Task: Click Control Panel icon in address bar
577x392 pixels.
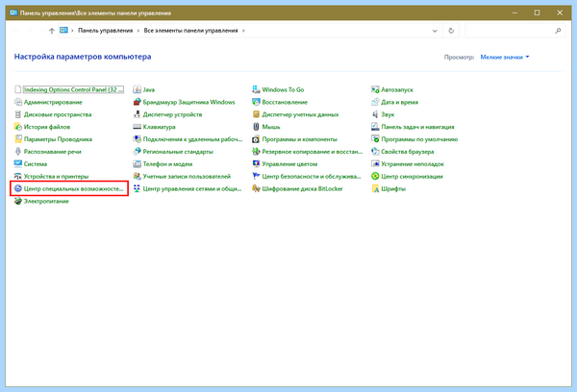Action: (63, 31)
